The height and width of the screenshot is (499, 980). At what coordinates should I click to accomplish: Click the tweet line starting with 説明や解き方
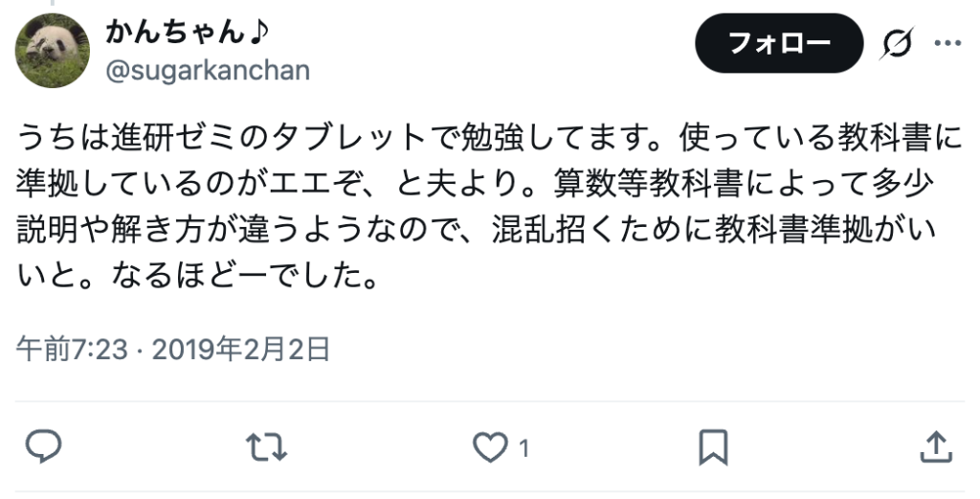[477, 230]
